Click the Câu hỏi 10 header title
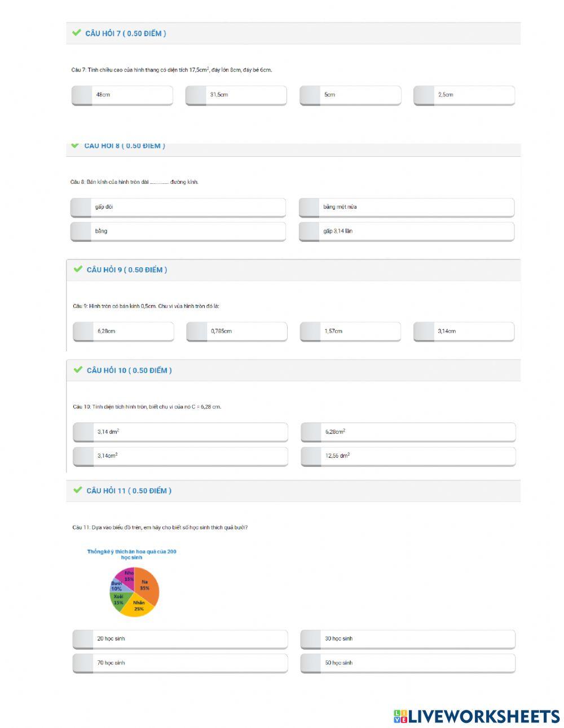This screenshot has width=564, height=728. [x=129, y=370]
